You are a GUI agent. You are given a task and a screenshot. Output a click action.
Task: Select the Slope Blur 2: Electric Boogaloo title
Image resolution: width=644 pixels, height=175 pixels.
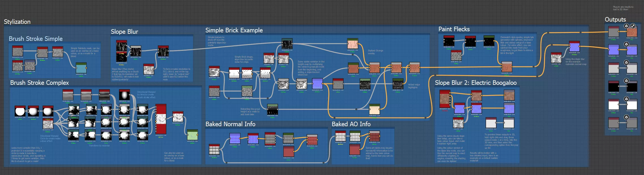click(476, 83)
